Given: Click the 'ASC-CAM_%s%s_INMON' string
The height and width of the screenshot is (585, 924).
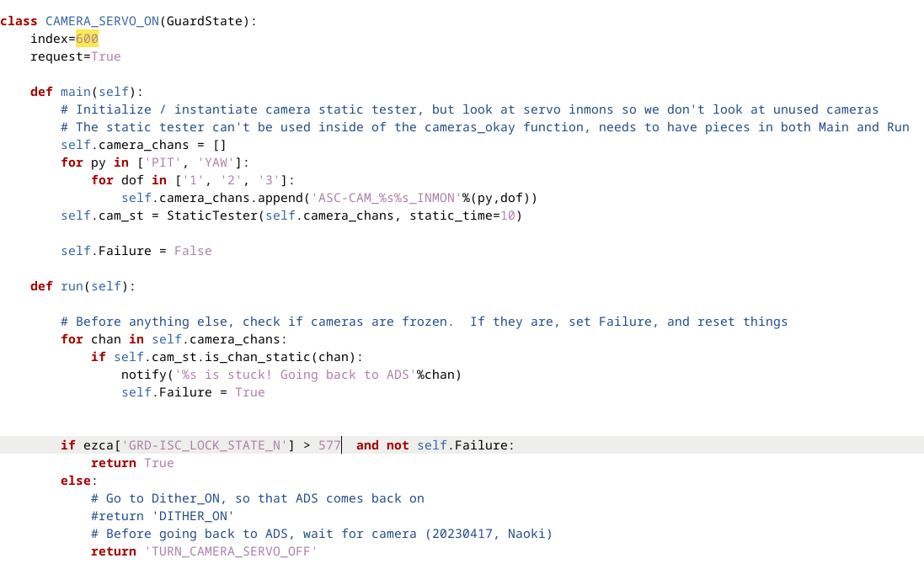Looking at the screenshot, I should 386,198.
